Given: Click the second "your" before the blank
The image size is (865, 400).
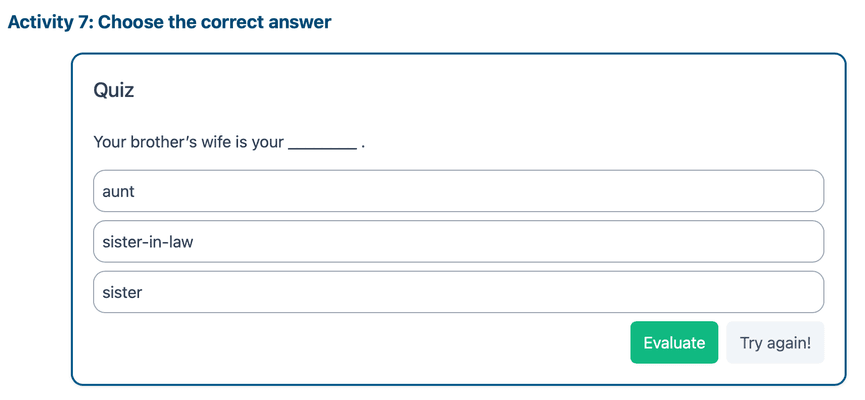Looking at the screenshot, I should (267, 143).
